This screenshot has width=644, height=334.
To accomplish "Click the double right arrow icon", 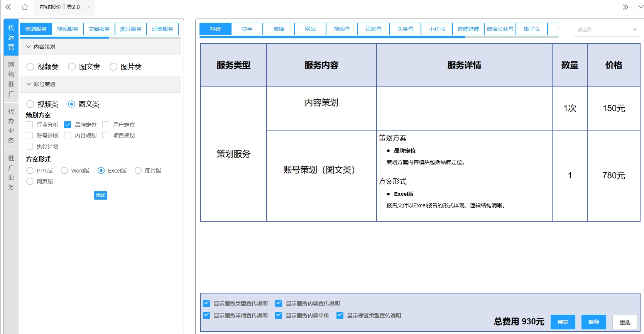I will (625, 7).
